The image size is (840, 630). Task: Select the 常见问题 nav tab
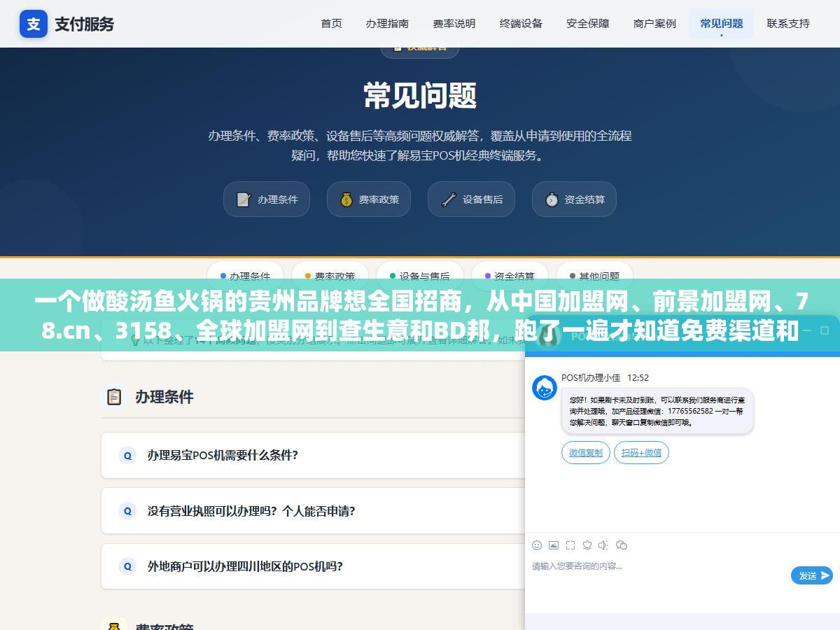click(722, 23)
